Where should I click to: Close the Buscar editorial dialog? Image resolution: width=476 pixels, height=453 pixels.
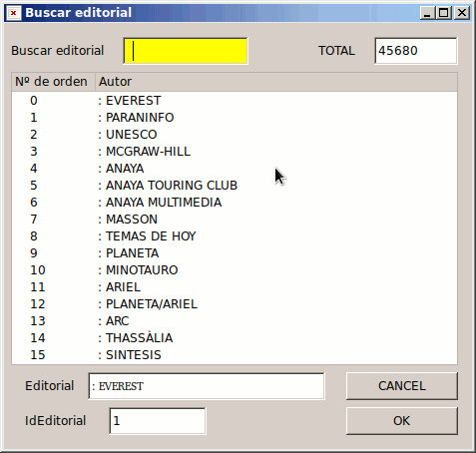point(462,13)
